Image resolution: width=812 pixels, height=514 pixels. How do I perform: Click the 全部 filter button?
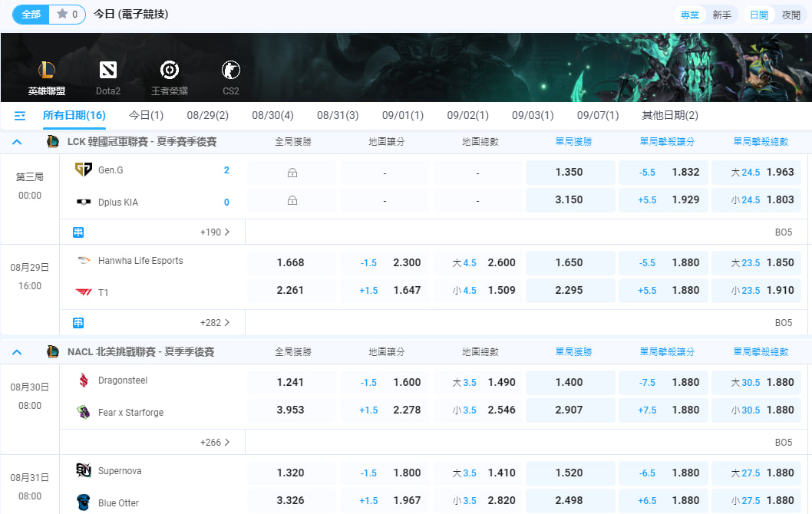(31, 15)
